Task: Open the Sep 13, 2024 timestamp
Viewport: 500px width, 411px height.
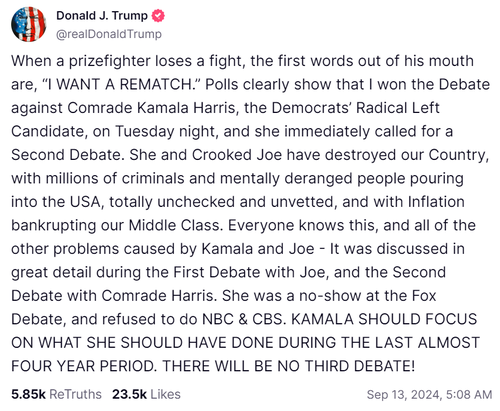Action: coord(404,395)
